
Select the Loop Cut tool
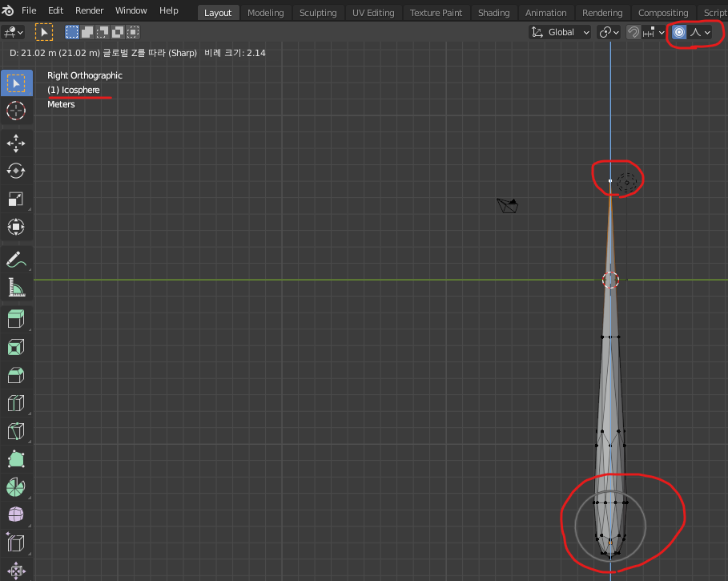click(x=16, y=403)
